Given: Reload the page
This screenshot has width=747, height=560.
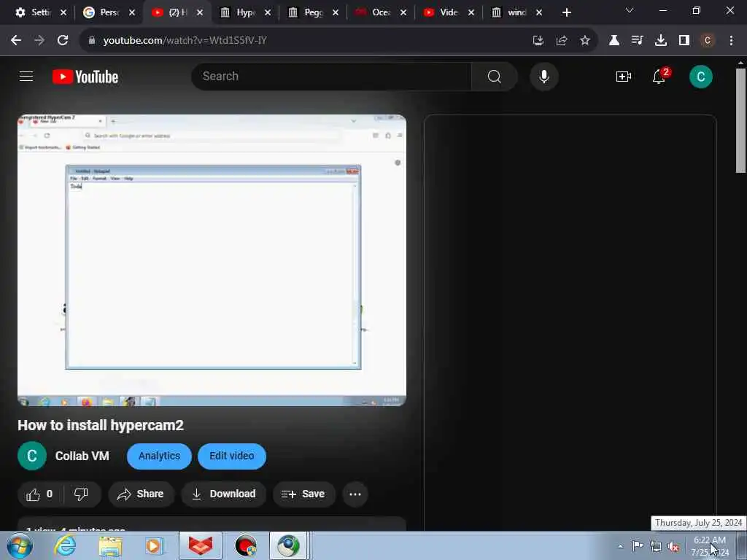Looking at the screenshot, I should coord(63,41).
